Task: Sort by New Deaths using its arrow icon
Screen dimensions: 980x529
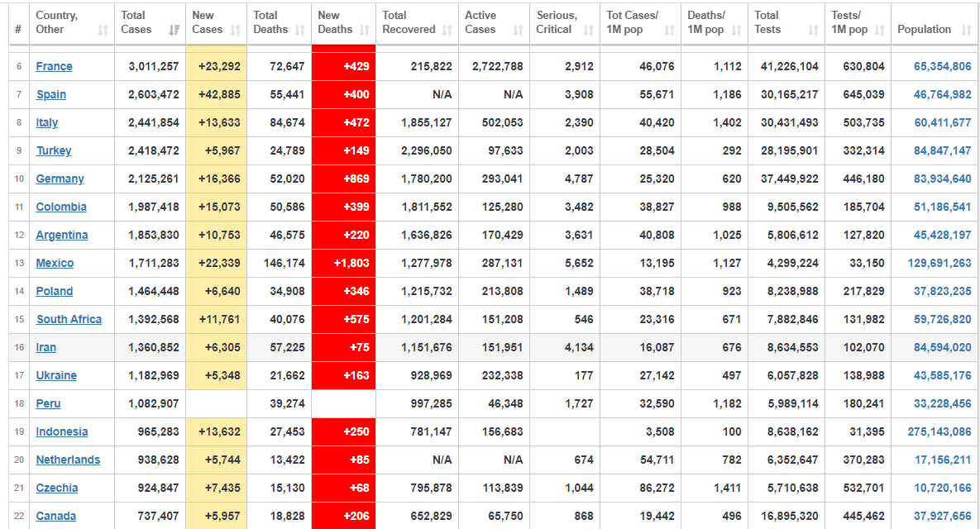Action: coord(365,30)
